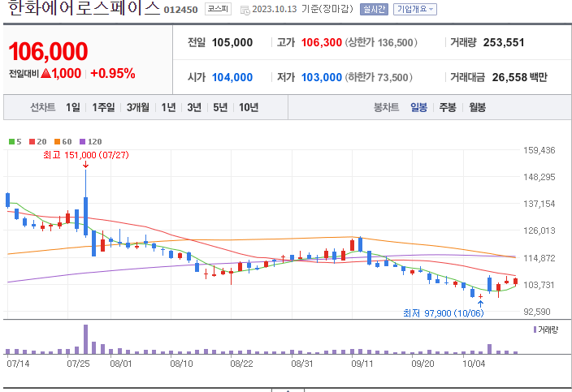Click the 저가 value 103,000
Screen dimensions: 572x392
(x=322, y=77)
